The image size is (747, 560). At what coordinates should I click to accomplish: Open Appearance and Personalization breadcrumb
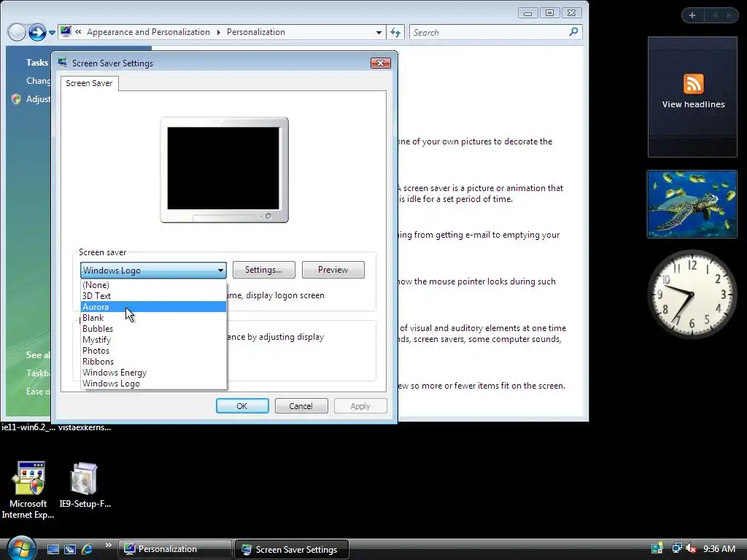point(148,32)
